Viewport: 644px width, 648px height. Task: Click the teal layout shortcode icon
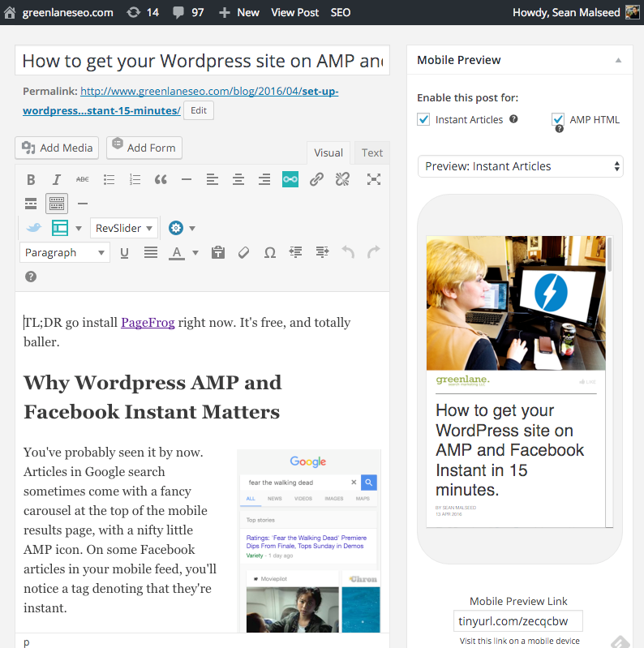coord(60,228)
